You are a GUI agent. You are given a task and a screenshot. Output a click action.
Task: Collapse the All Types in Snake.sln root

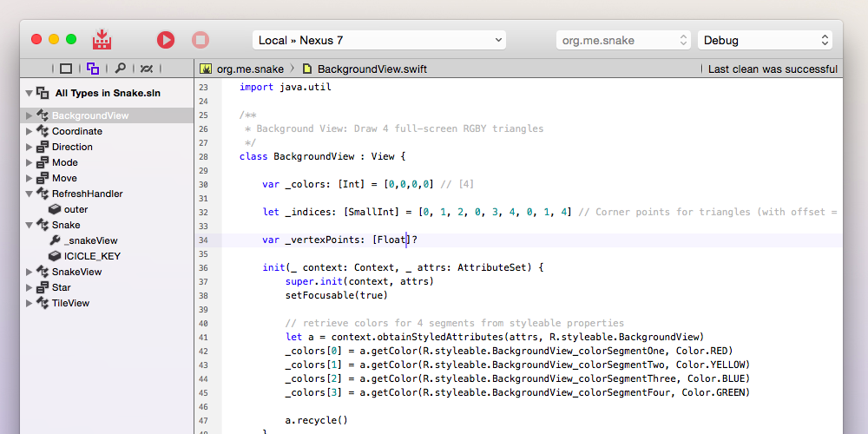point(29,92)
